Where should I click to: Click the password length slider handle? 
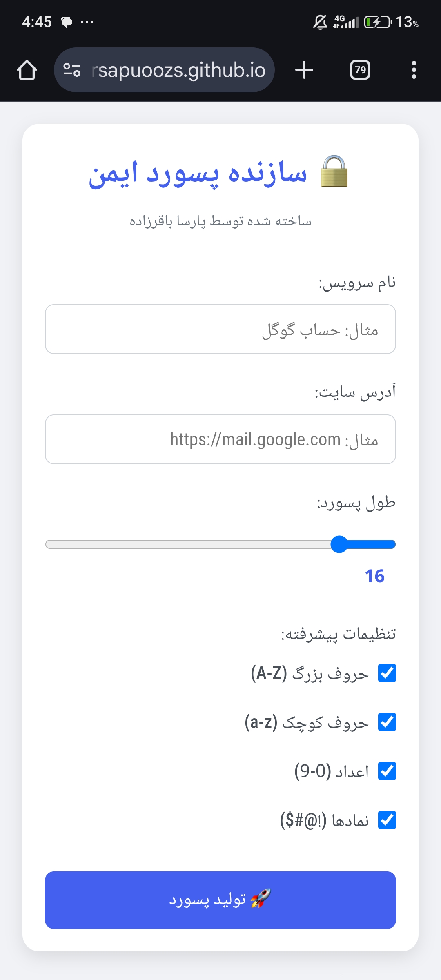coord(339,544)
